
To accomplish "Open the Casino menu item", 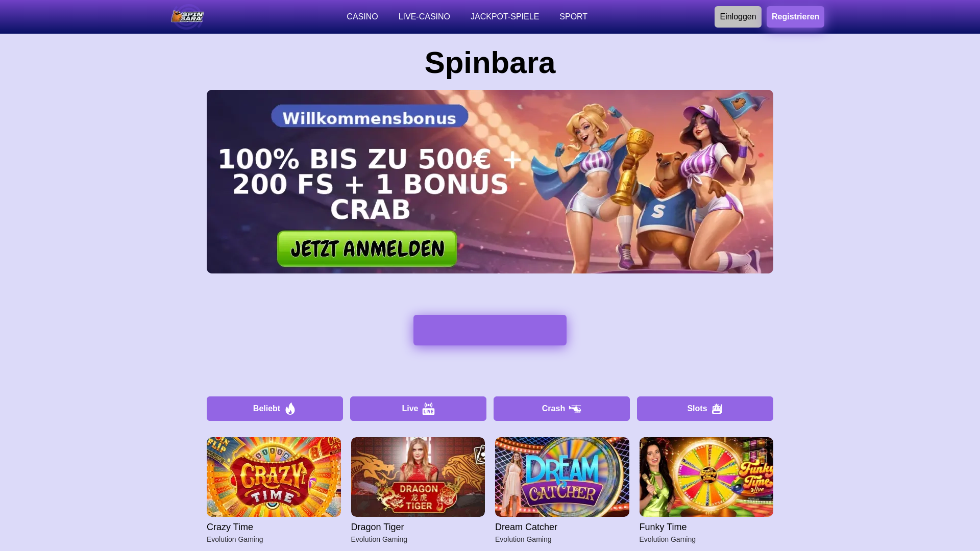I will click(x=362, y=17).
